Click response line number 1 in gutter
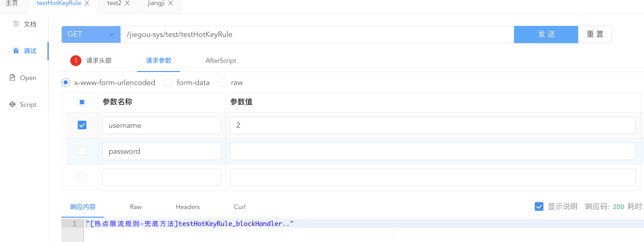 [74, 224]
